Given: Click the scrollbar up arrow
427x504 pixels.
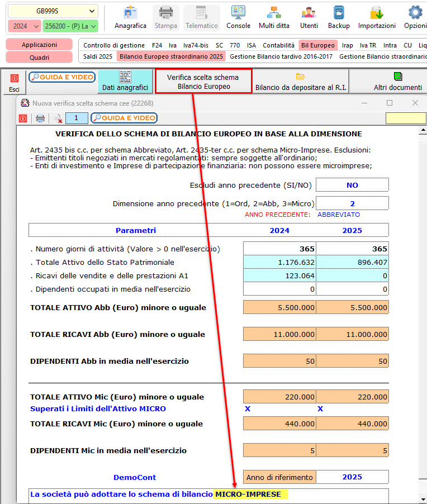Looking at the screenshot, I should click(x=423, y=131).
